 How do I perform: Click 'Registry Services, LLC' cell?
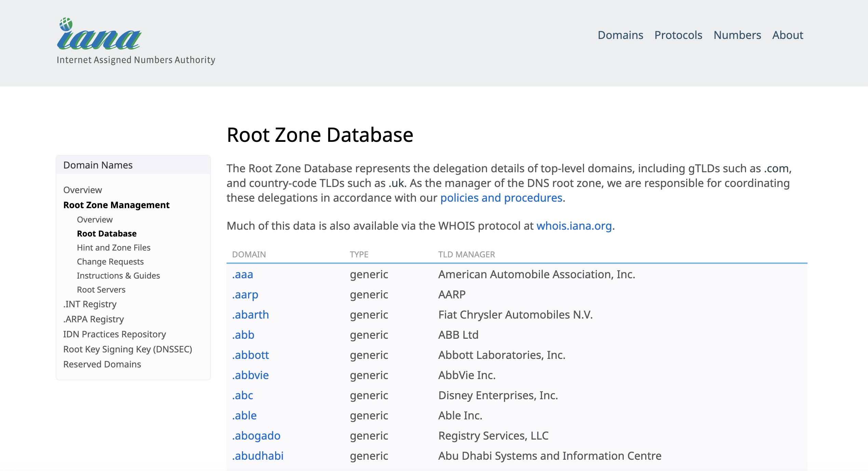[x=493, y=435]
